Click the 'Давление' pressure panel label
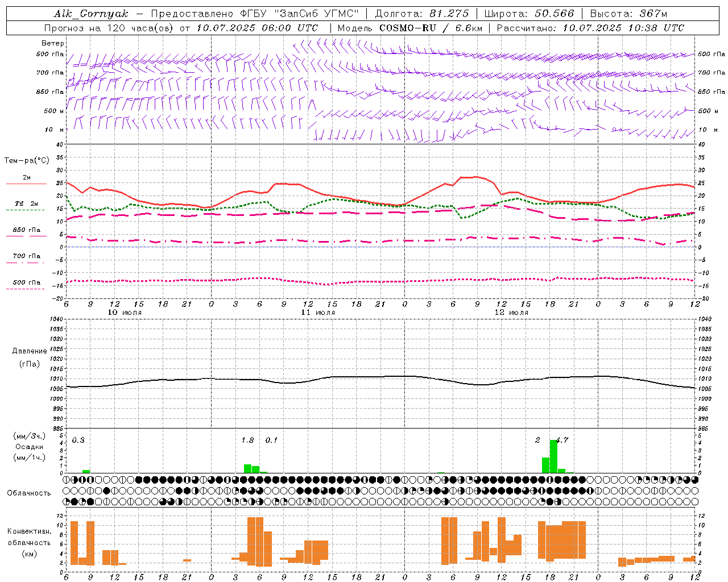 tap(29, 351)
